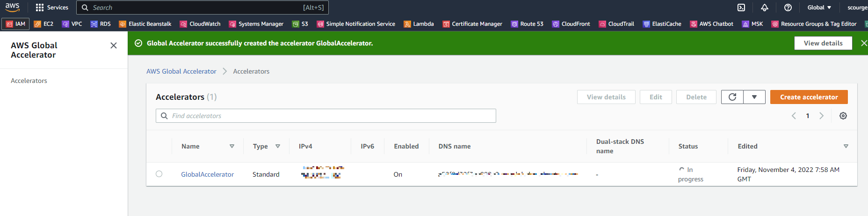Image resolution: width=868 pixels, height=216 pixels.
Task: Close the AWS Global Accelerator side panel
Action: click(x=114, y=45)
